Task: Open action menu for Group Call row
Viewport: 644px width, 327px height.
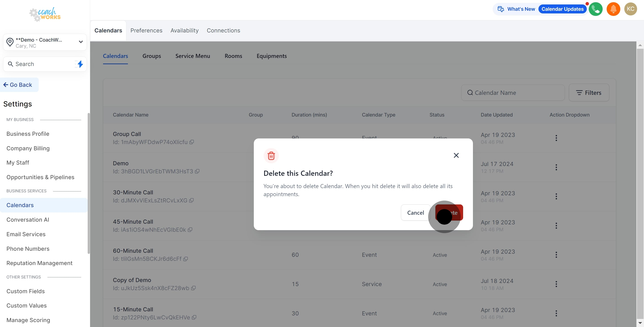Action: click(x=556, y=138)
